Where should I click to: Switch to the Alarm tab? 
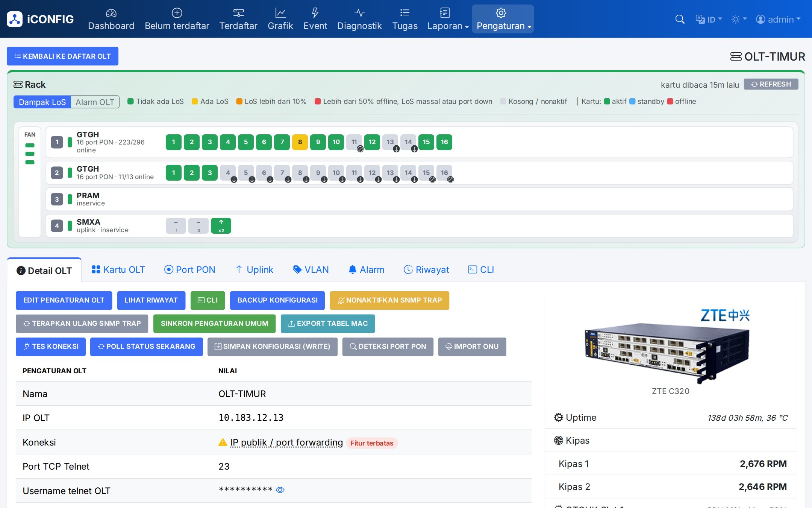pos(367,269)
